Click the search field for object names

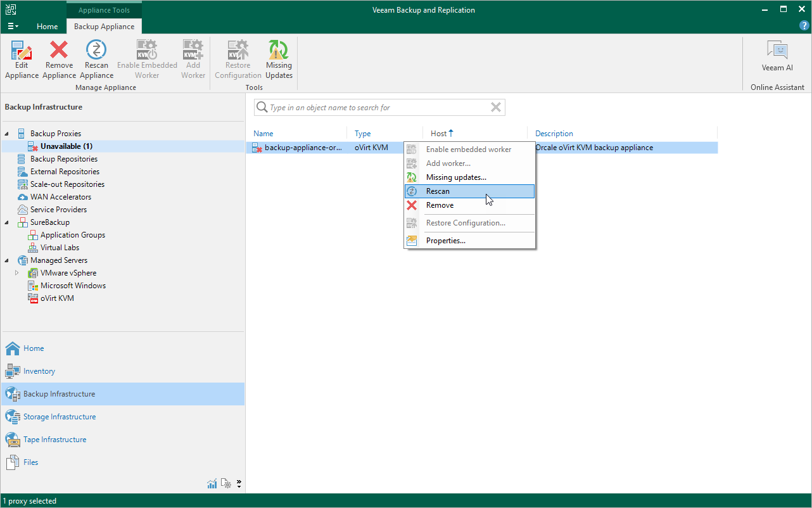click(379, 108)
